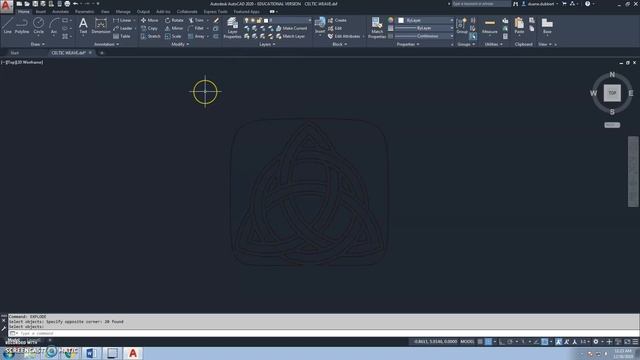Open the ByLayer object color dropdown
Image resolution: width=640 pixels, height=360 pixels.
click(x=425, y=20)
